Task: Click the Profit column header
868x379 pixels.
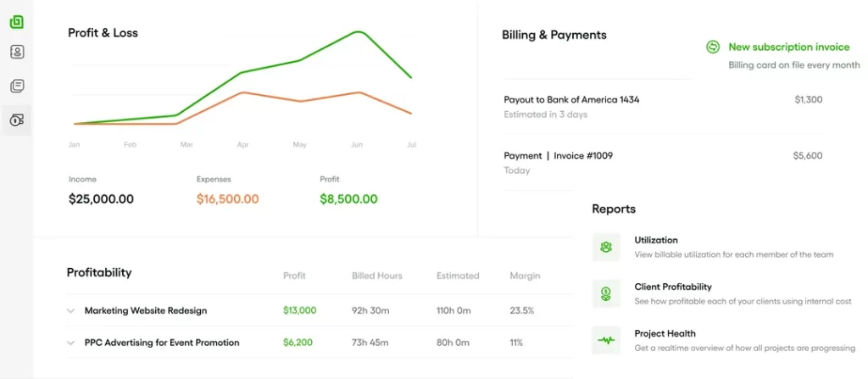Action: pos(294,276)
